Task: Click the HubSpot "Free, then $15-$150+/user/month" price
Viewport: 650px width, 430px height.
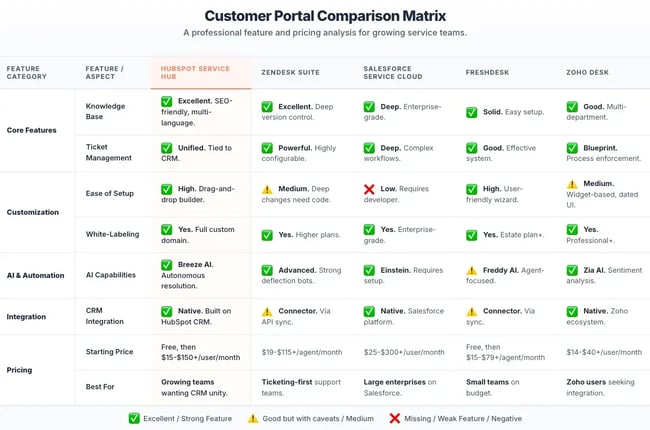Action: (x=201, y=352)
